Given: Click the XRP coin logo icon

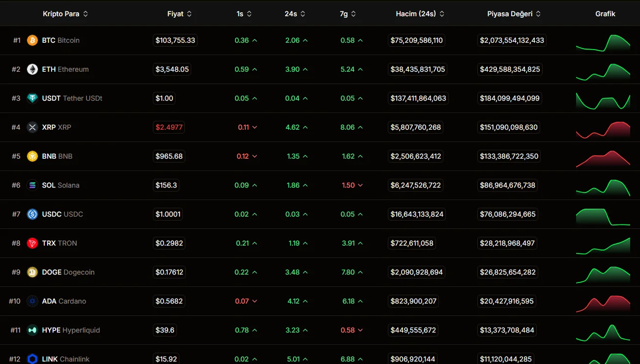Looking at the screenshot, I should (32, 127).
